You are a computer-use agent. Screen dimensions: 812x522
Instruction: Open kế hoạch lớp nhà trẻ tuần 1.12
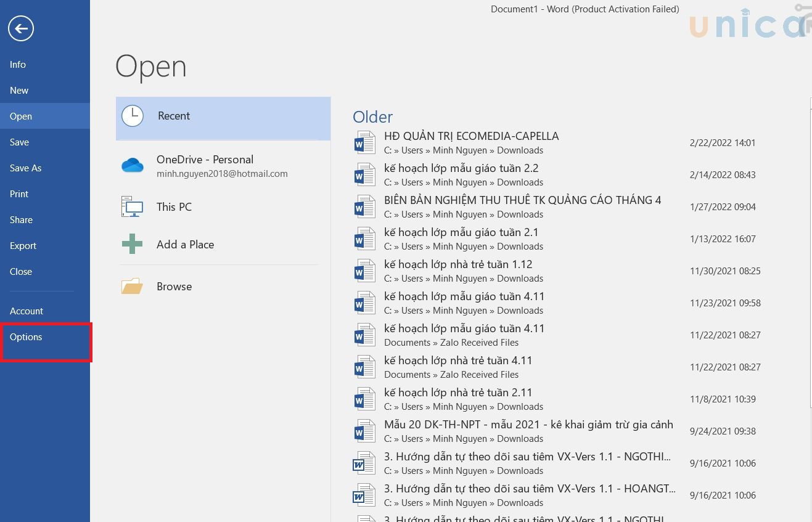coord(458,264)
